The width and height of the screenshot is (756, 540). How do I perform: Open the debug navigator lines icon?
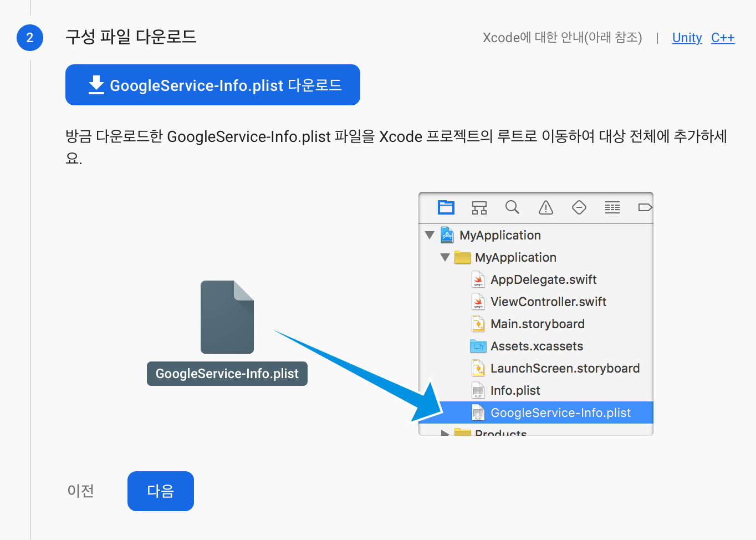(612, 207)
